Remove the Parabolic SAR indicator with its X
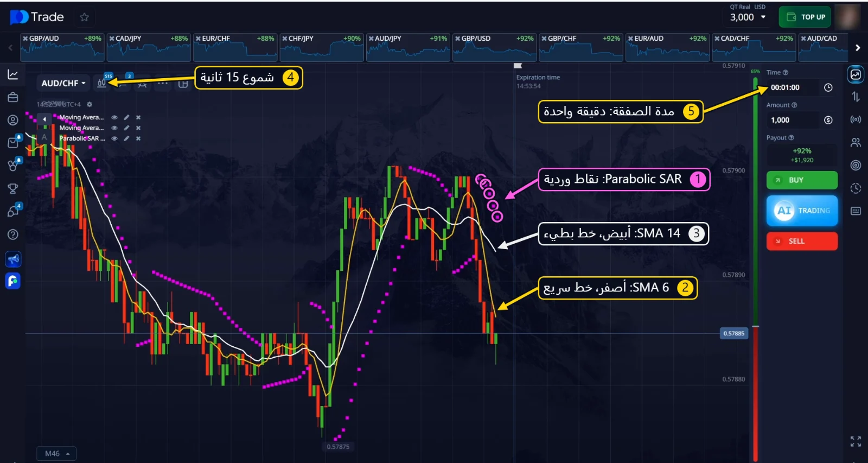Screen dimensions: 868x463 click(x=138, y=138)
